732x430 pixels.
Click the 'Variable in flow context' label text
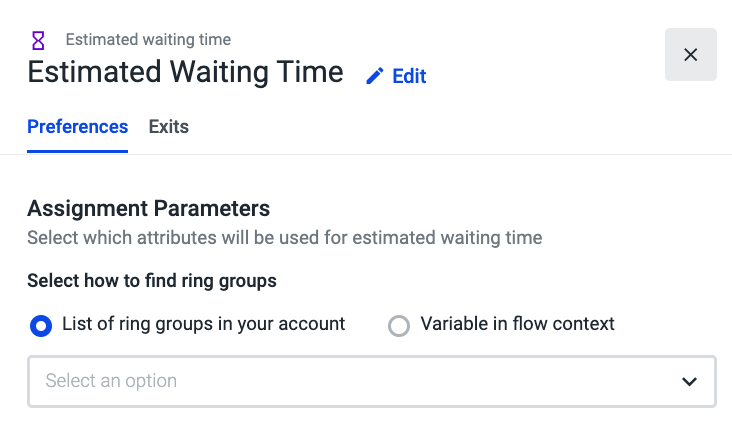(517, 324)
